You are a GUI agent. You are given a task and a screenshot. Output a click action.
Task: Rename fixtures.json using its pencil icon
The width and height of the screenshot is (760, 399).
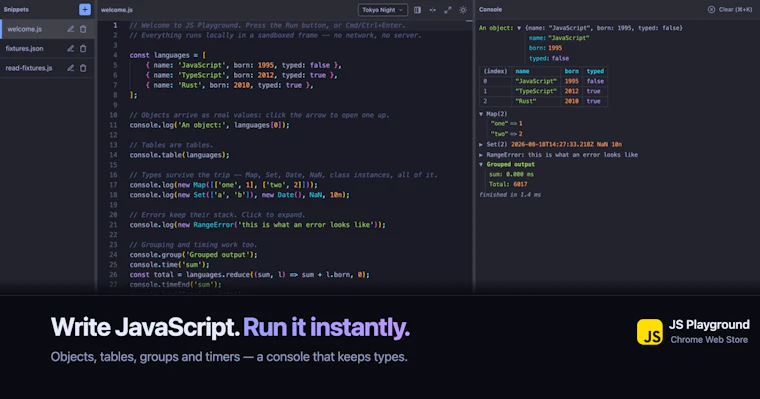click(x=71, y=48)
